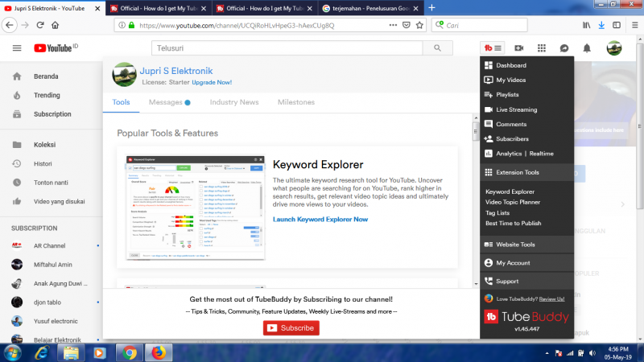The image size is (644, 362).
Task: Switch to the Milestones tab
Action: 296,102
